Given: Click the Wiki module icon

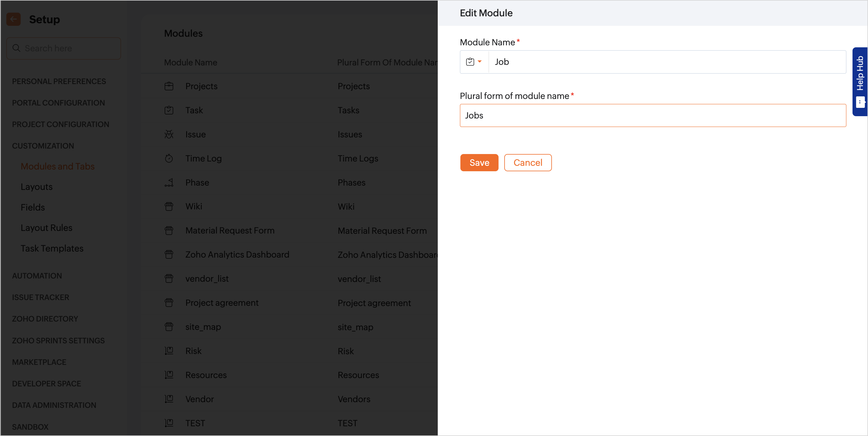Looking at the screenshot, I should [169, 207].
